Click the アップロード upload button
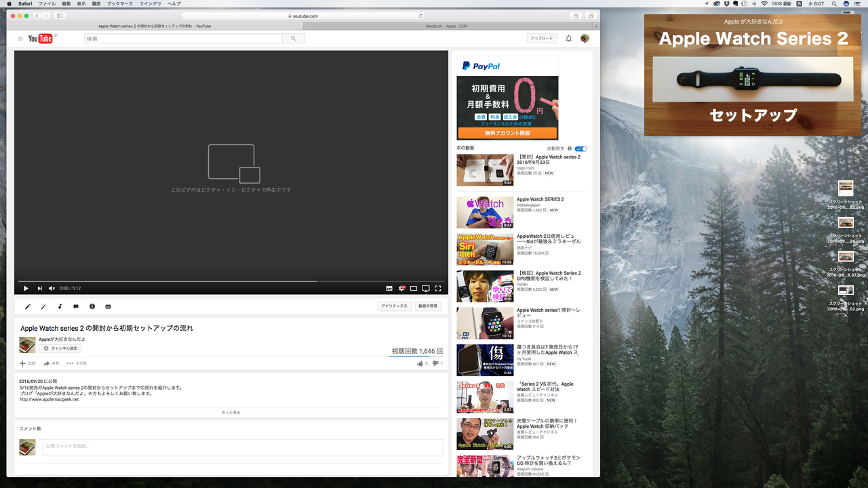Screen dimensions: 868x488 (x=542, y=39)
